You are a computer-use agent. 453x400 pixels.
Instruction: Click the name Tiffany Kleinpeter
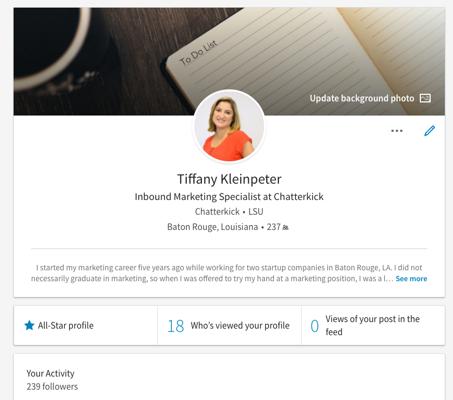coord(229,179)
